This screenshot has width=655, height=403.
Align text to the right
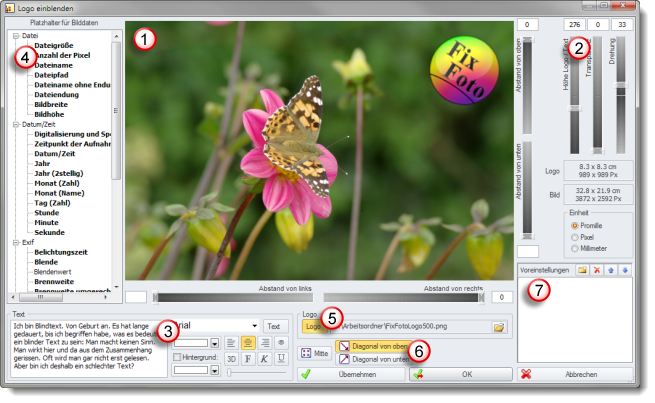pos(264,343)
